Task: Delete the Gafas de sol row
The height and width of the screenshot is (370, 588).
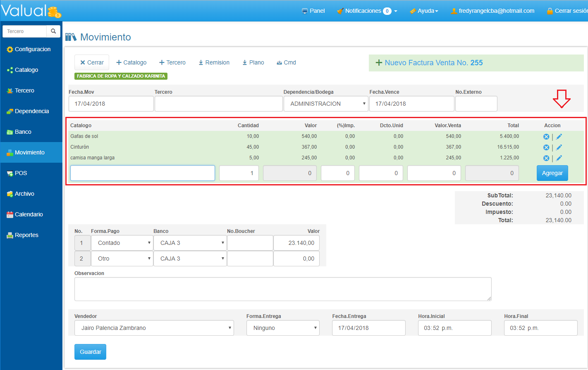Action: coord(546,137)
